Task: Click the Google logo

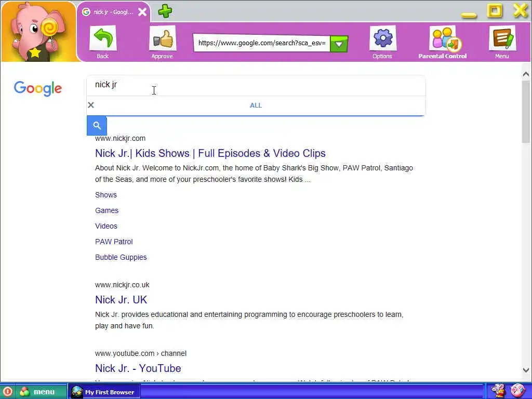Action: click(x=37, y=88)
